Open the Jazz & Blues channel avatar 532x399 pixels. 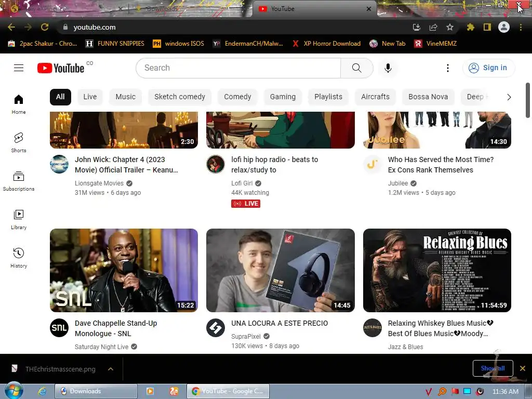[372, 328]
